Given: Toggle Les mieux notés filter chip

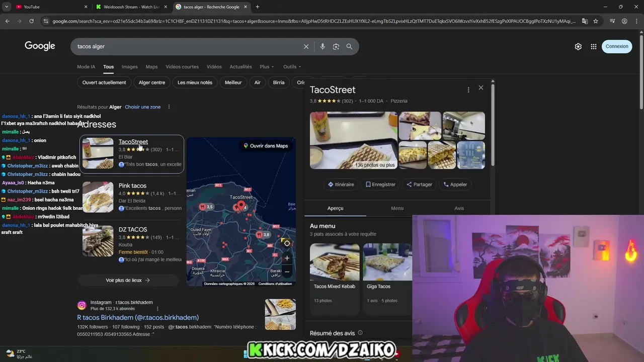Looking at the screenshot, I should (x=195, y=82).
